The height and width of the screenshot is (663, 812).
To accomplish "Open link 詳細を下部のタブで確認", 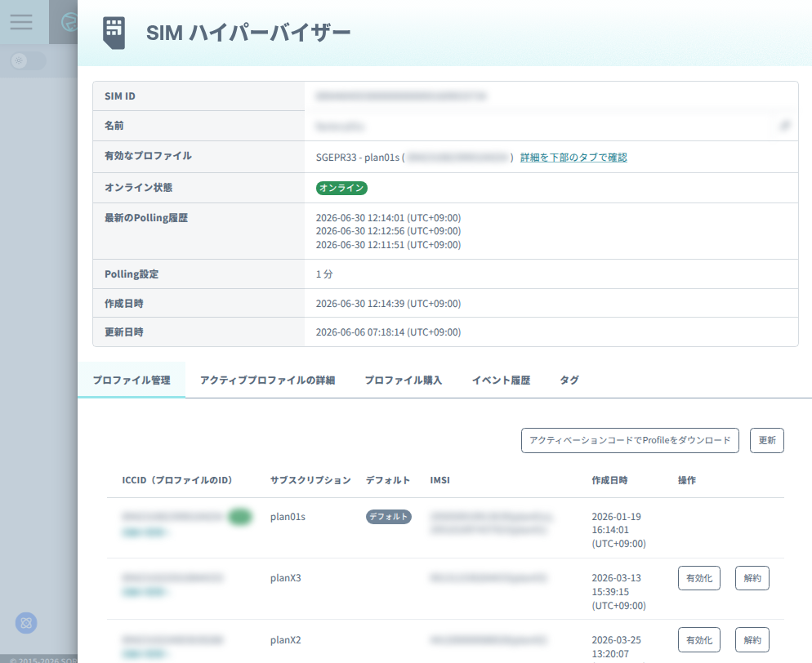I will click(x=573, y=158).
